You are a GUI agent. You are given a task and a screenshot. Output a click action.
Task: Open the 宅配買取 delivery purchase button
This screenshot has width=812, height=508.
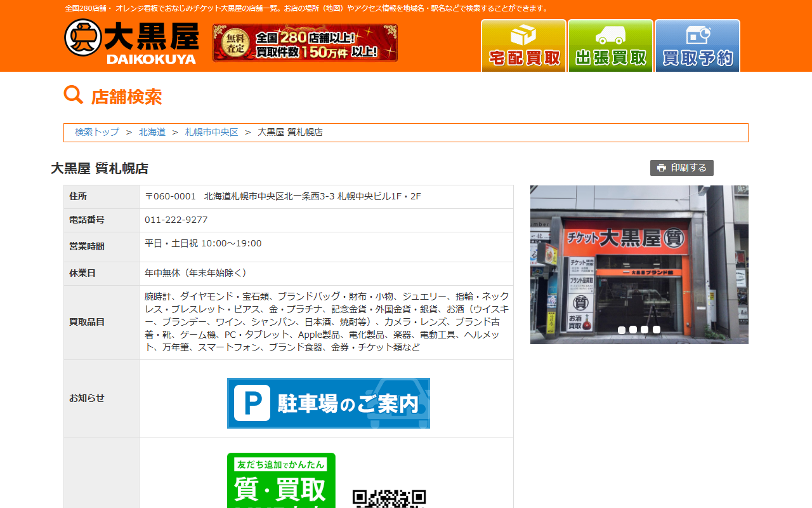(523, 46)
